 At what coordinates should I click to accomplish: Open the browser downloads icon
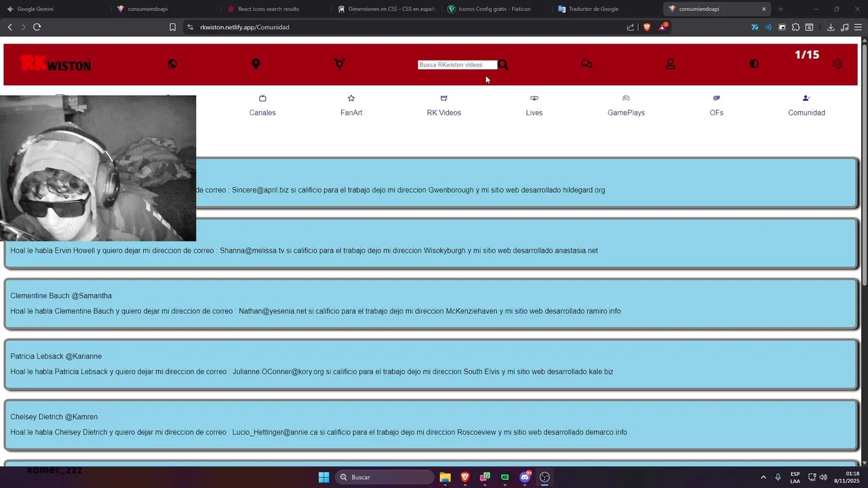pyautogui.click(x=831, y=27)
